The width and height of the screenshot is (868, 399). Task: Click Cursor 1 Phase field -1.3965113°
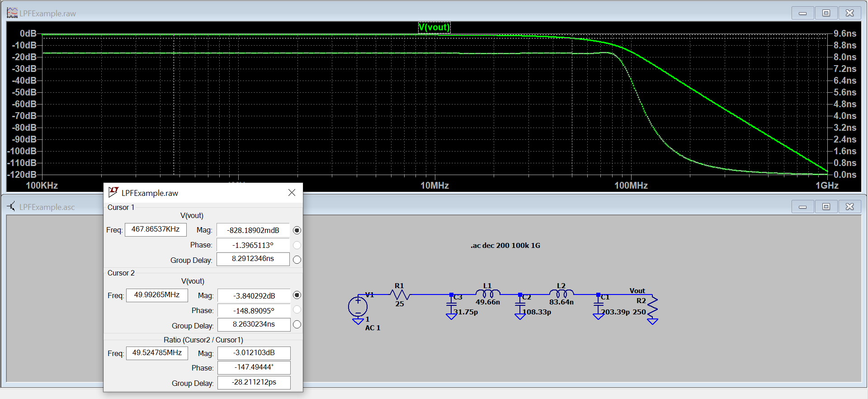pos(253,245)
